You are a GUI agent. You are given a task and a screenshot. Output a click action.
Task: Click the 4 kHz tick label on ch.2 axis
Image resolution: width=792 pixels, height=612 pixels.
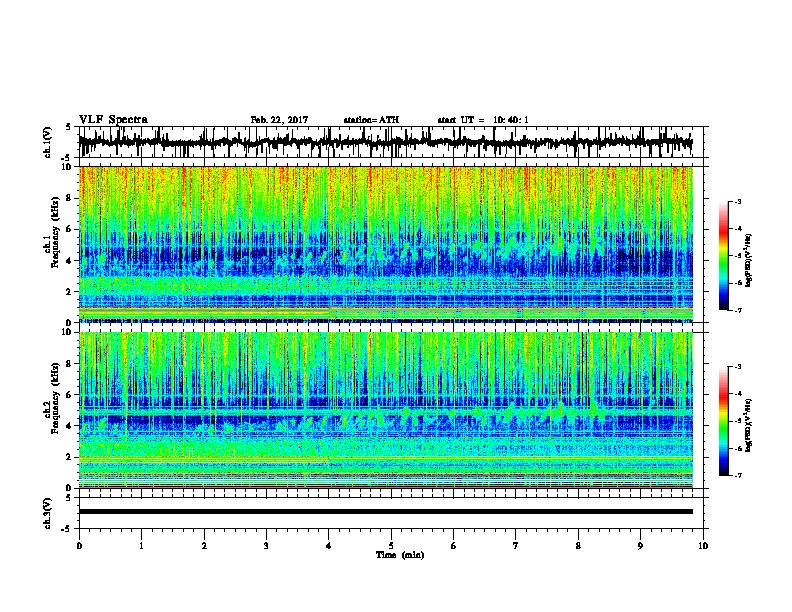pos(70,426)
